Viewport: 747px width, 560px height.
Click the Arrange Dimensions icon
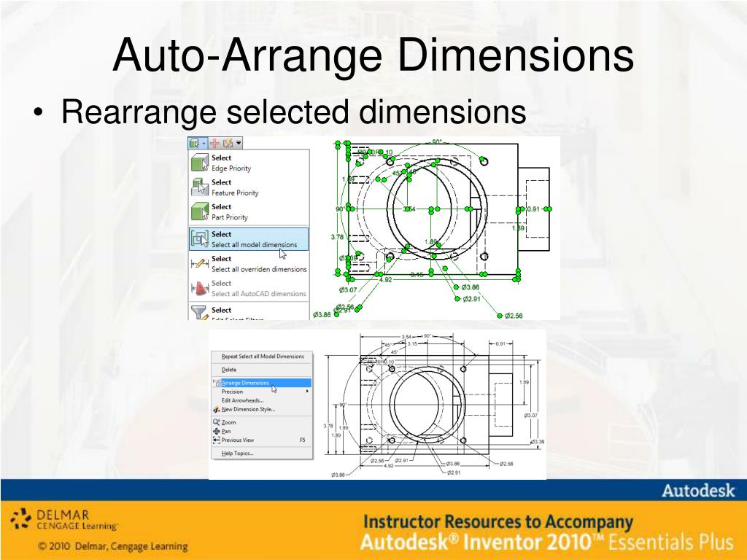pos(217,383)
